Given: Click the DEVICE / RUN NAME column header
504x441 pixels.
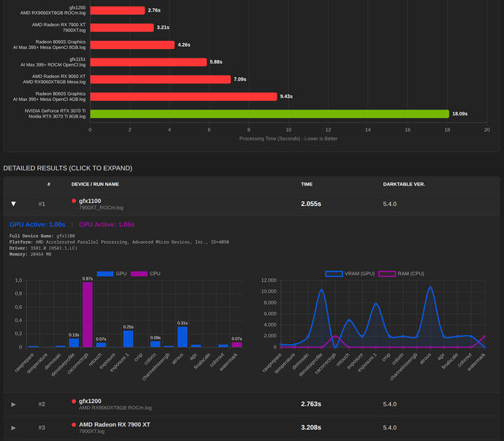Looking at the screenshot, I should [95, 184].
